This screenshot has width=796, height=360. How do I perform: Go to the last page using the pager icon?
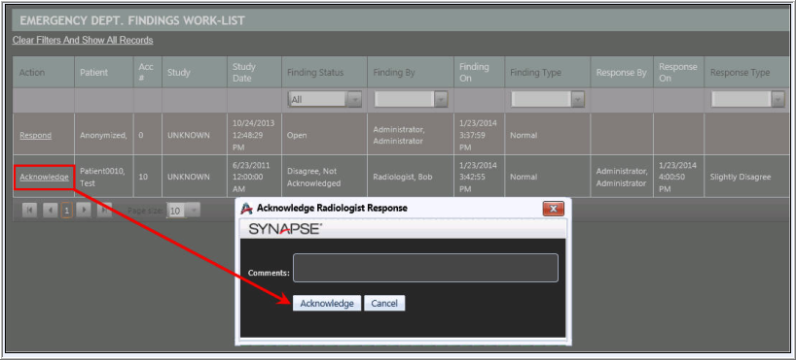(x=104, y=210)
